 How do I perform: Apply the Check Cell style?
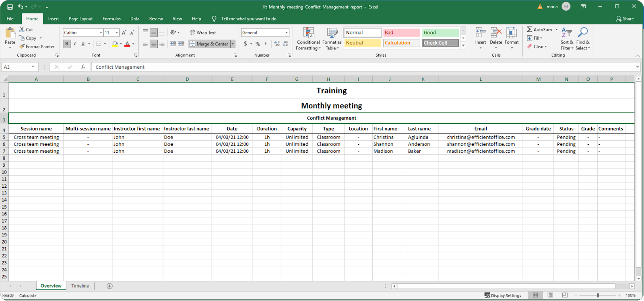tap(441, 43)
